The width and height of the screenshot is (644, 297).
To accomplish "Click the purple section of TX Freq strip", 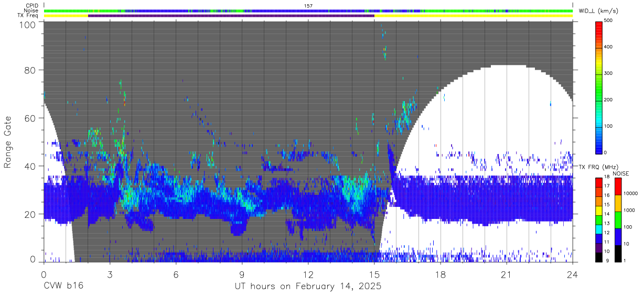I will pyautogui.click(x=231, y=16).
